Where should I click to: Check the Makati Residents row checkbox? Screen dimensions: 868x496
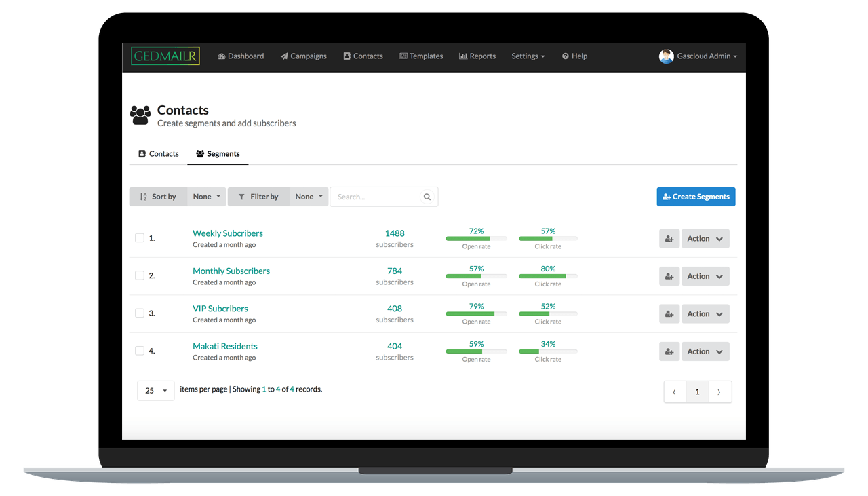click(140, 351)
